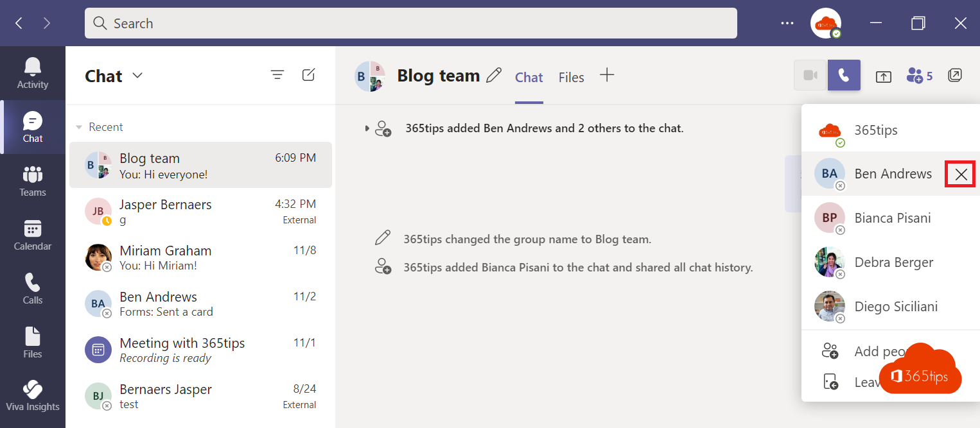Open the chat in a pop-out window
The image size is (980, 428).
tap(955, 75)
